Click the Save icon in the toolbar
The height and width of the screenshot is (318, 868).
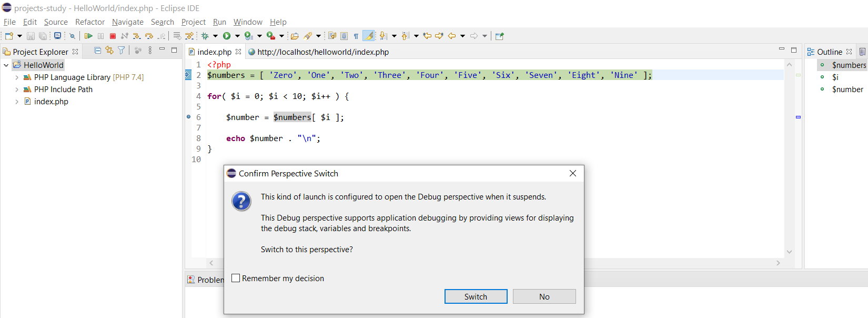(31, 36)
